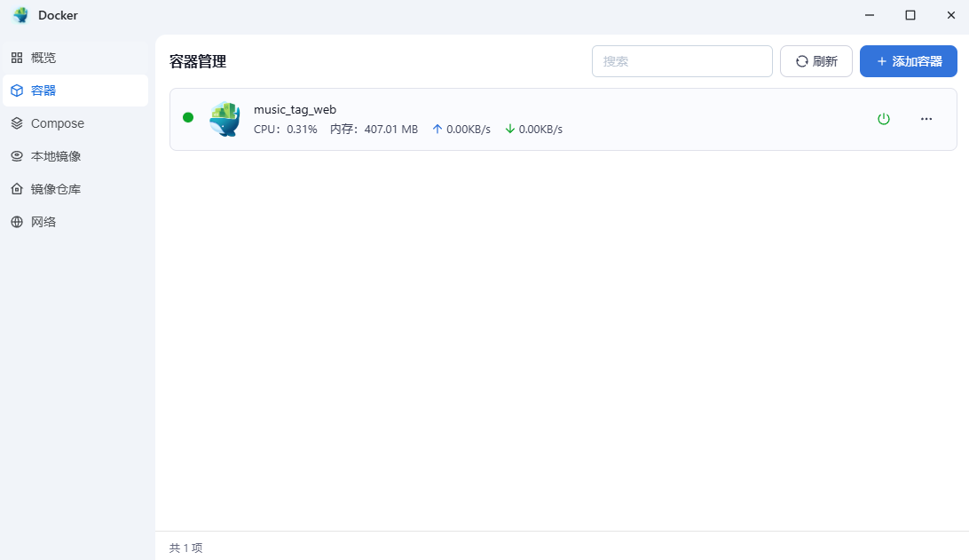
Task: Click the 添加容器 add container button
Action: [908, 61]
